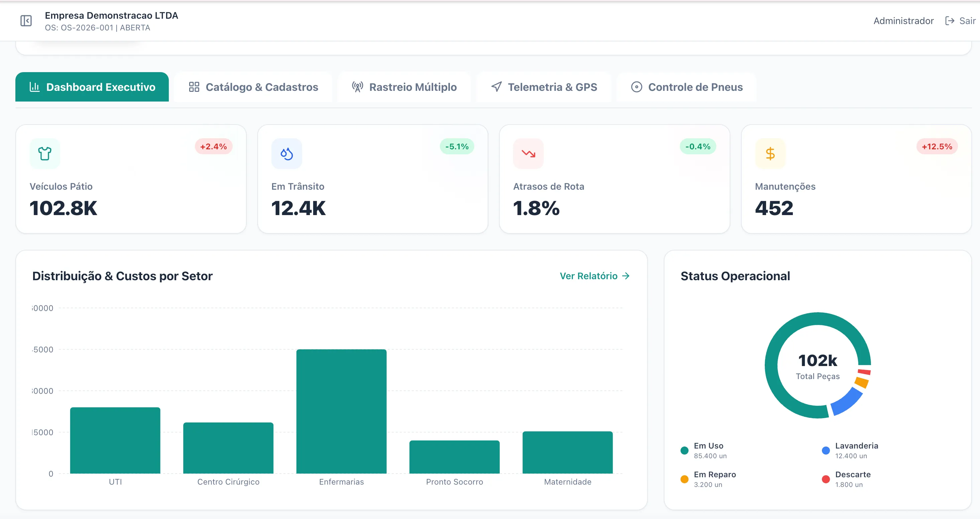The image size is (980, 519).
Task: Click the radio tower icon on Rastreio Múltiplo
Action: coord(357,87)
